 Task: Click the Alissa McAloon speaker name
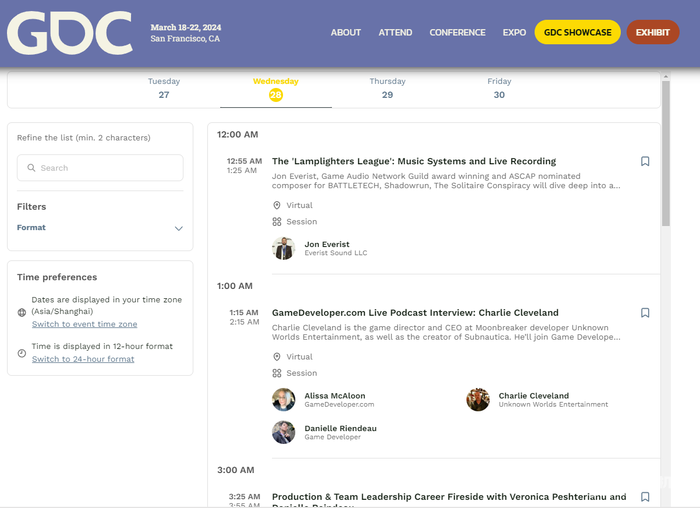click(x=335, y=396)
